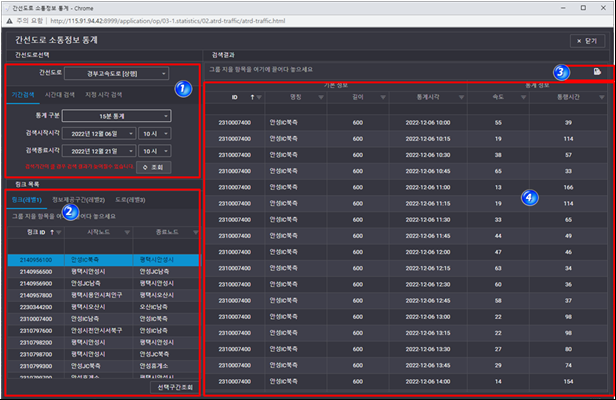This screenshot has height=400, width=616.
Task: Select the 도로(레벨3) tab
Action: [129, 199]
